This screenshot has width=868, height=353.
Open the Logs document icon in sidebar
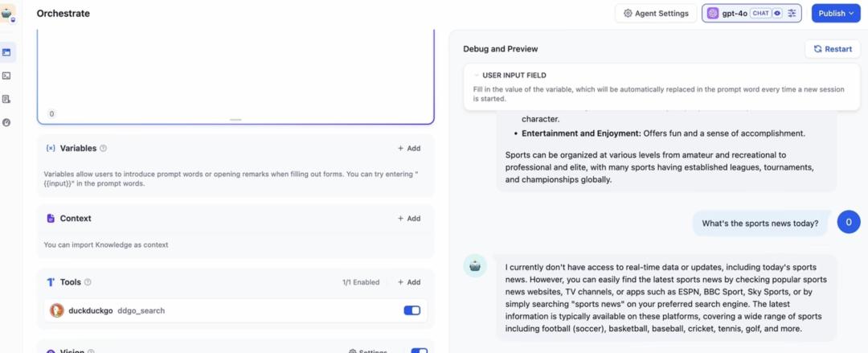6,99
